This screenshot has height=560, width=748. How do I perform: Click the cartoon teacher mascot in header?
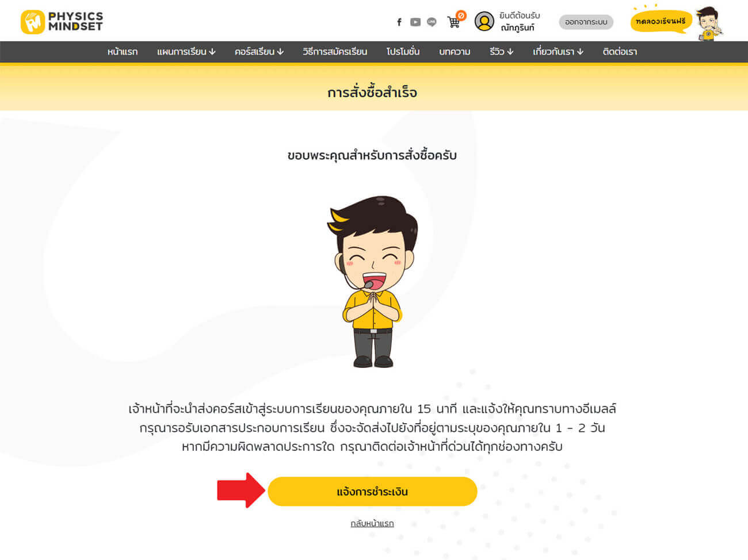point(709,23)
